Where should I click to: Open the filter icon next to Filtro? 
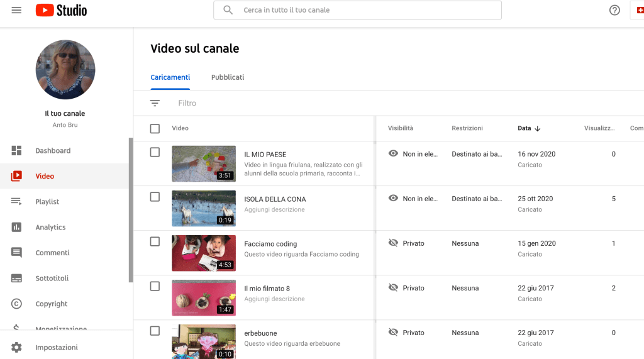pos(155,103)
